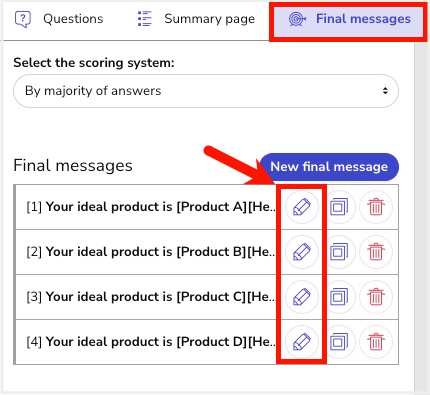Switch to the Summary page tab

click(197, 19)
